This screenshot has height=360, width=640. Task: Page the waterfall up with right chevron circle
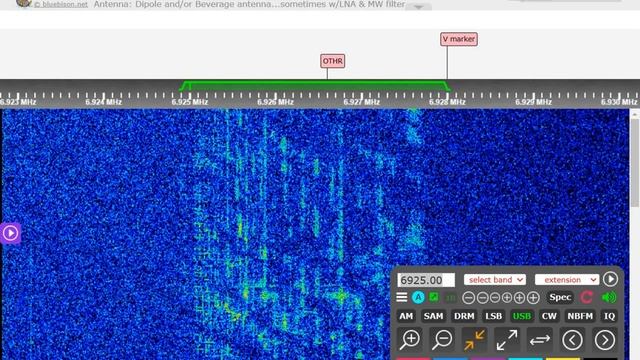(x=604, y=340)
